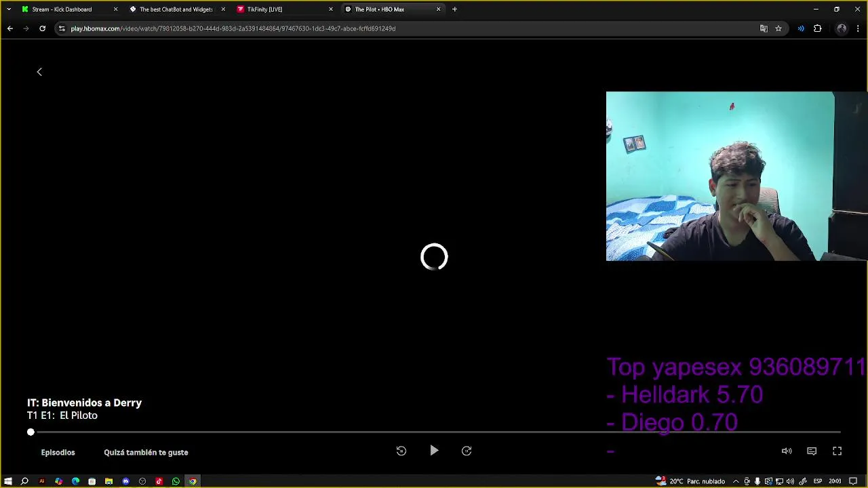This screenshot has width=868, height=488.
Task: Bookmark this page with the star
Action: [778, 28]
